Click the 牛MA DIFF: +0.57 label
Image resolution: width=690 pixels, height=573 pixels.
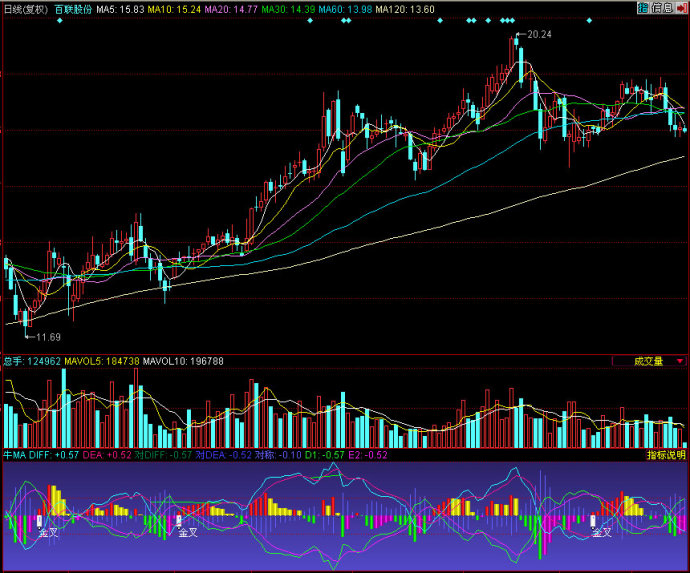(41, 455)
